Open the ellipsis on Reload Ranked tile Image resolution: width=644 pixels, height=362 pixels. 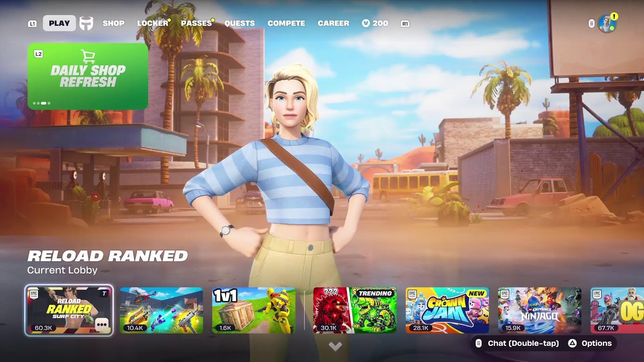[x=102, y=325]
